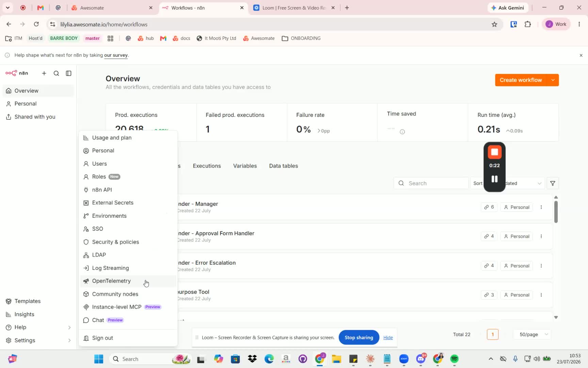Expand the Create workflow dropdown arrow
The image size is (588, 368).
coord(553,80)
